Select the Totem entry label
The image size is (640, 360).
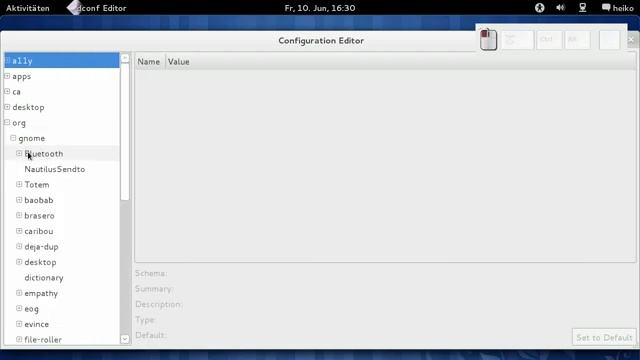pos(37,184)
